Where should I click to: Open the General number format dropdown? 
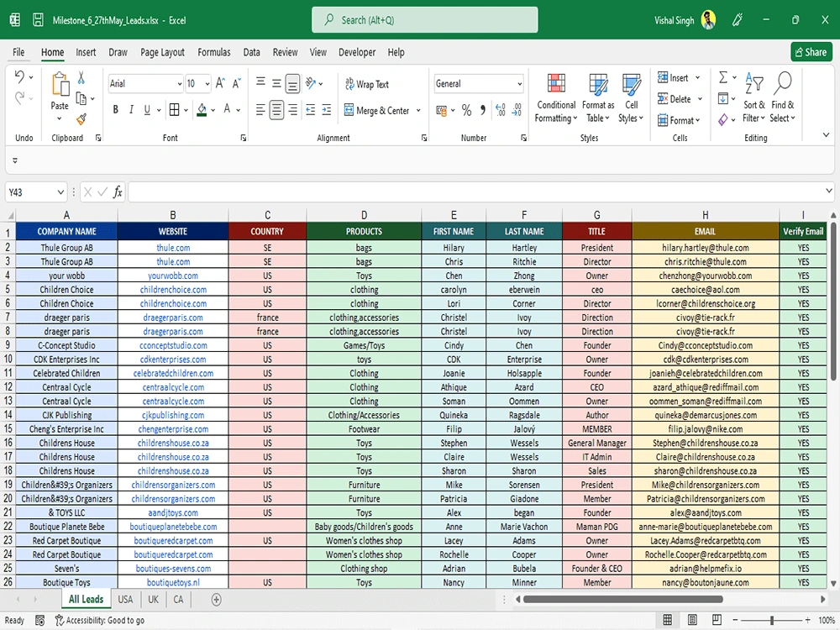519,83
